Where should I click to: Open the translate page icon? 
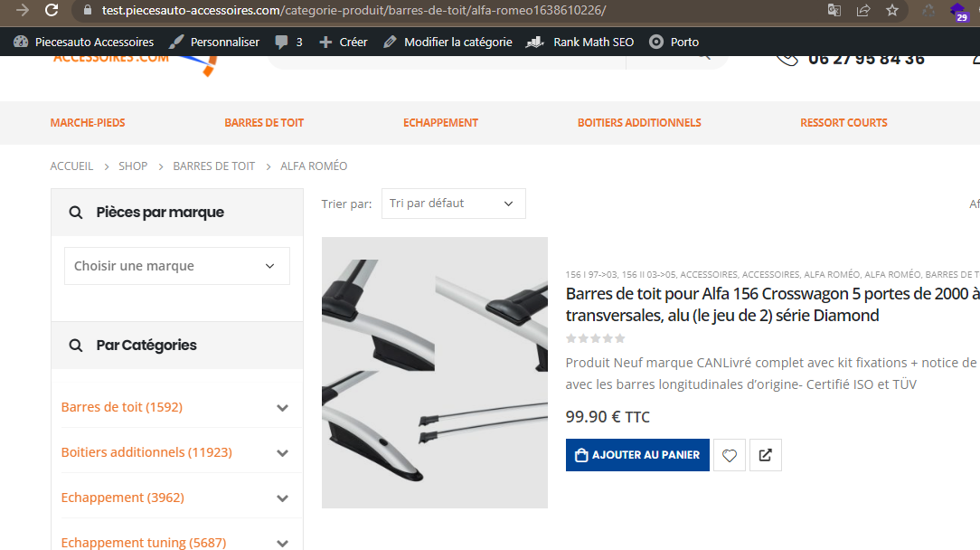[834, 10]
